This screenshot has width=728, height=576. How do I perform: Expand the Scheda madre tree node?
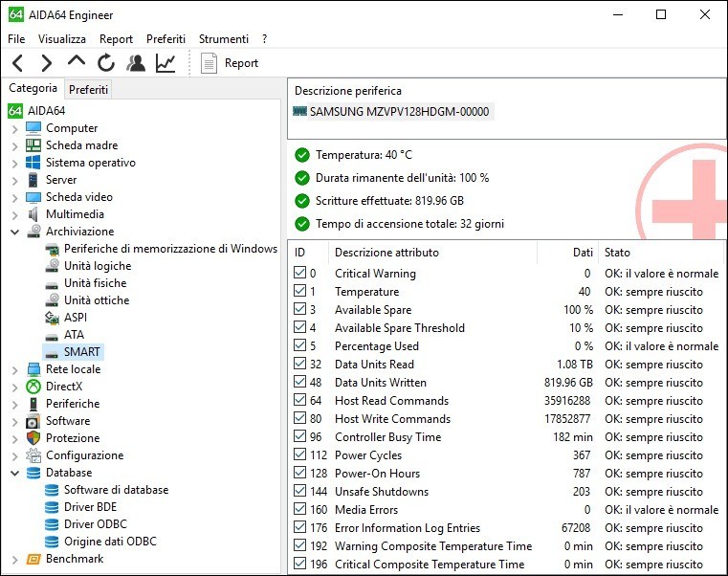point(14,145)
